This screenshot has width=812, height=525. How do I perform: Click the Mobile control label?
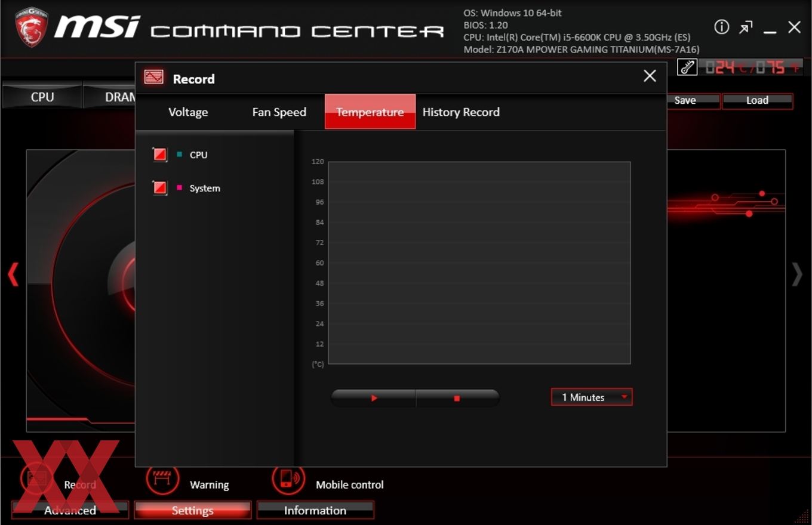pyautogui.click(x=350, y=485)
